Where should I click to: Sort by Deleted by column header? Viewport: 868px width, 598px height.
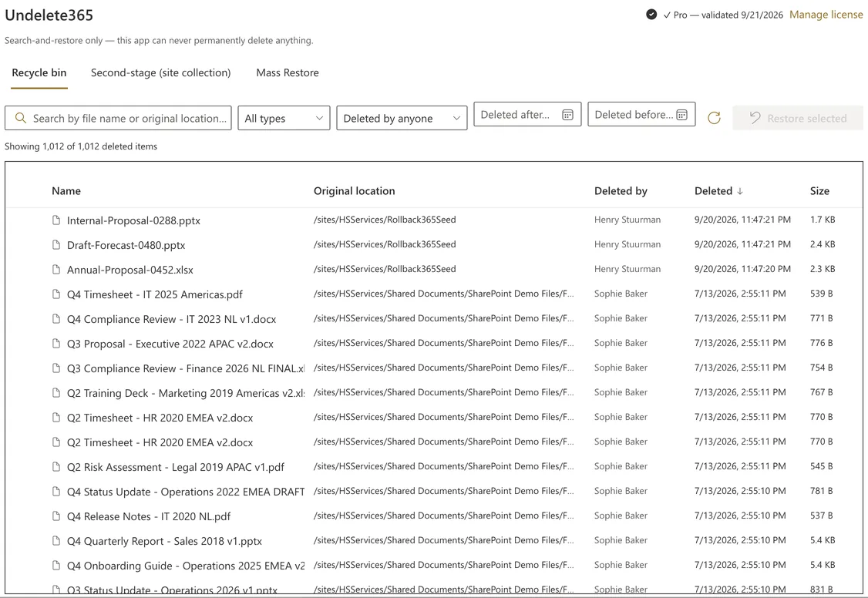tap(621, 191)
